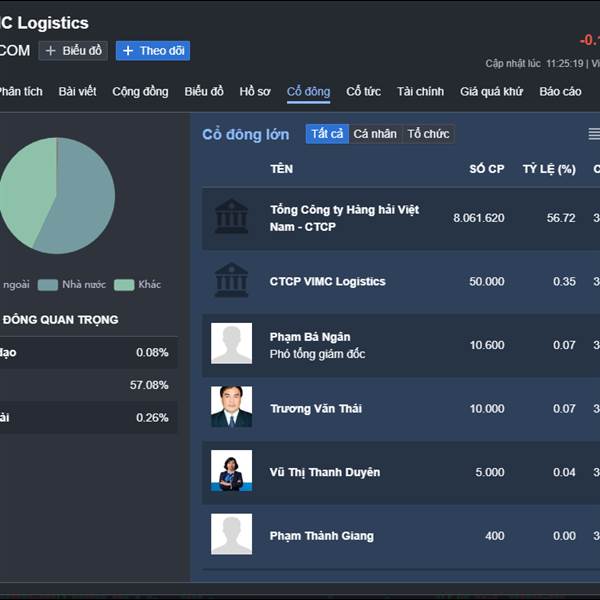Screen dimensions: 600x600
Task: Click Vũ Thị Thanh Duyên profile photo
Action: pos(232,471)
